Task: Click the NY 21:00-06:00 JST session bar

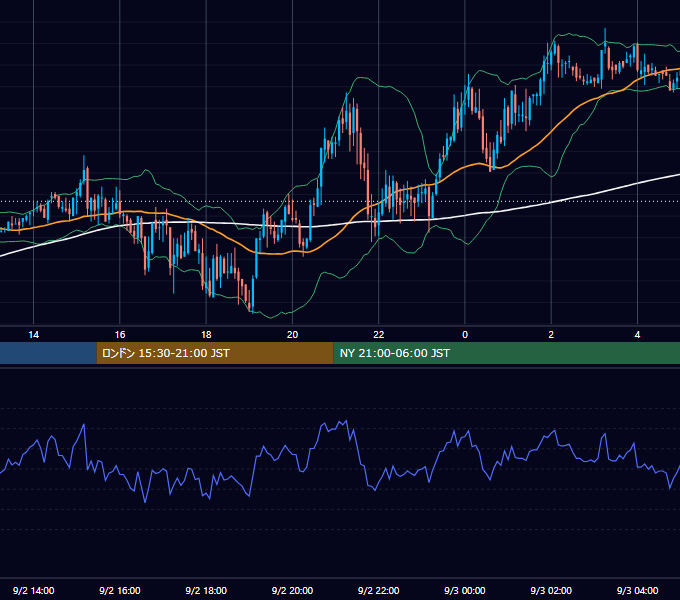Action: pyautogui.click(x=507, y=353)
